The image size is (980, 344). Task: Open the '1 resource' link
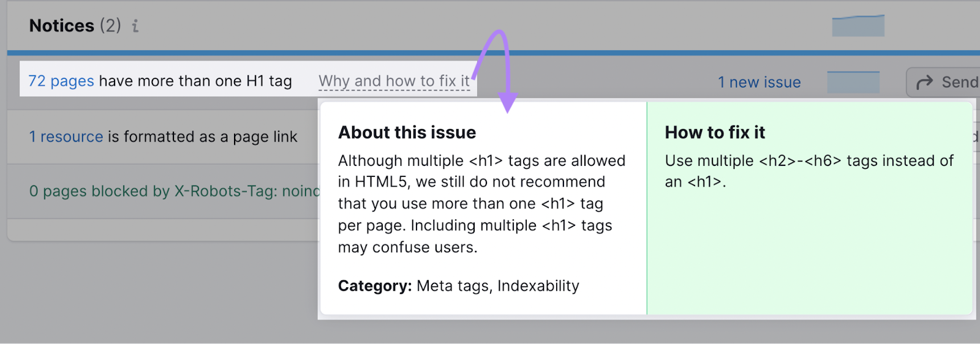click(66, 136)
